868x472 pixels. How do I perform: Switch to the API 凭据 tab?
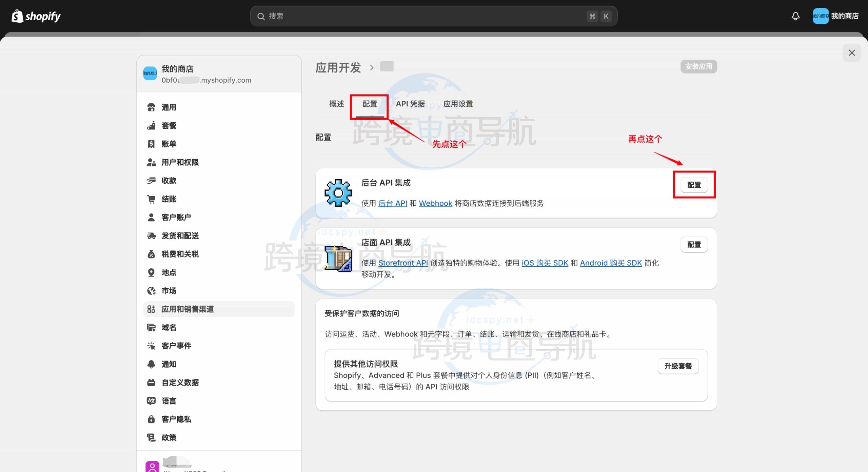(410, 104)
